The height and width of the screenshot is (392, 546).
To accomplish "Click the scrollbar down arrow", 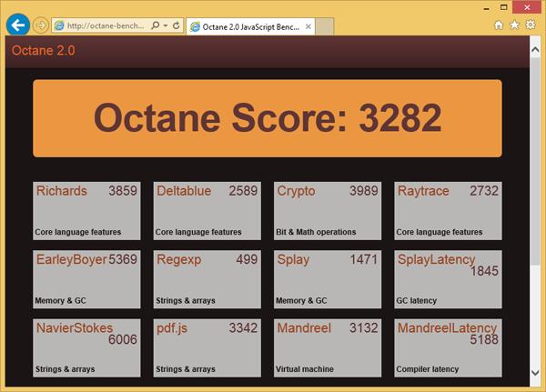I will pyautogui.click(x=535, y=373).
